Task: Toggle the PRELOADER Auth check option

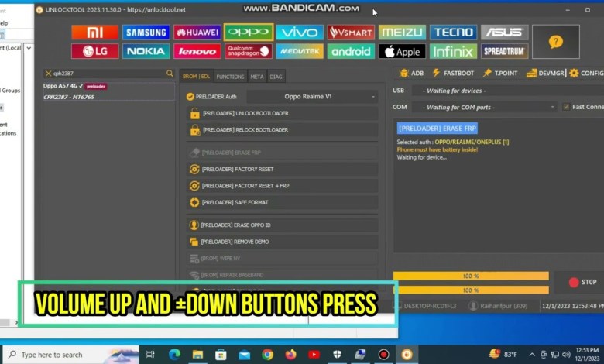Action: 190,97
